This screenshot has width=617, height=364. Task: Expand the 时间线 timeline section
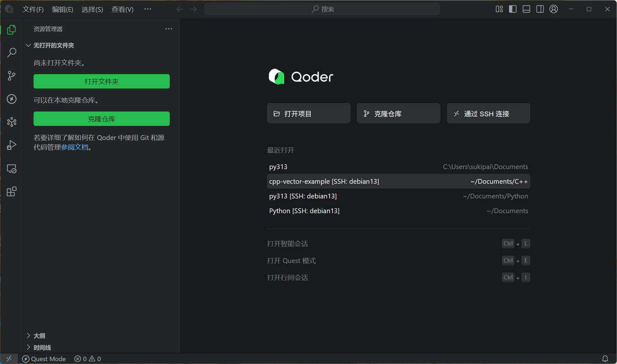click(42, 348)
